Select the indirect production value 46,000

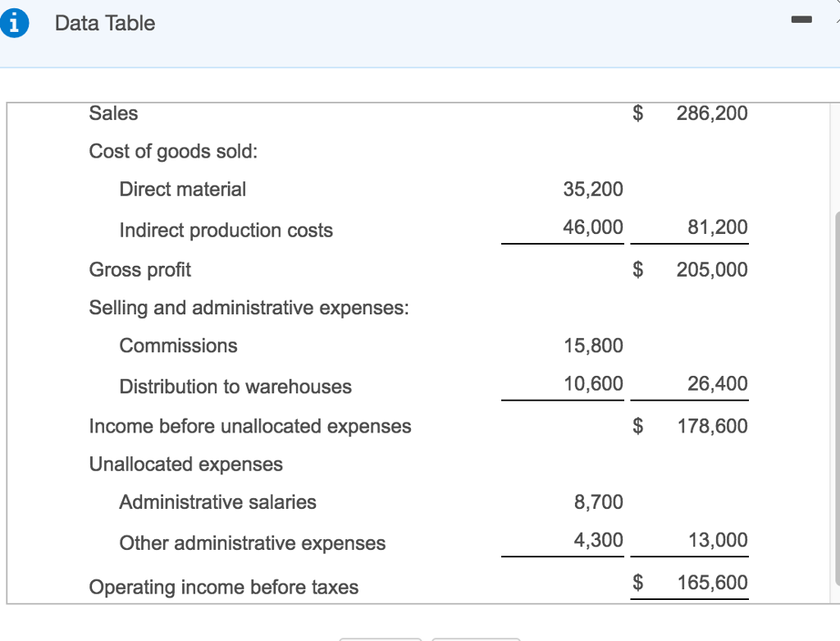click(593, 227)
